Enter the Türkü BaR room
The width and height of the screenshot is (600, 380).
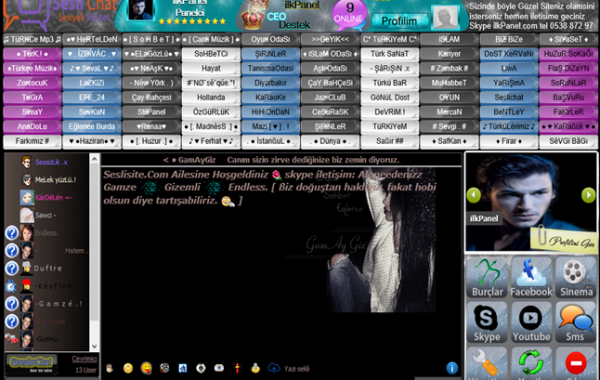(x=390, y=83)
